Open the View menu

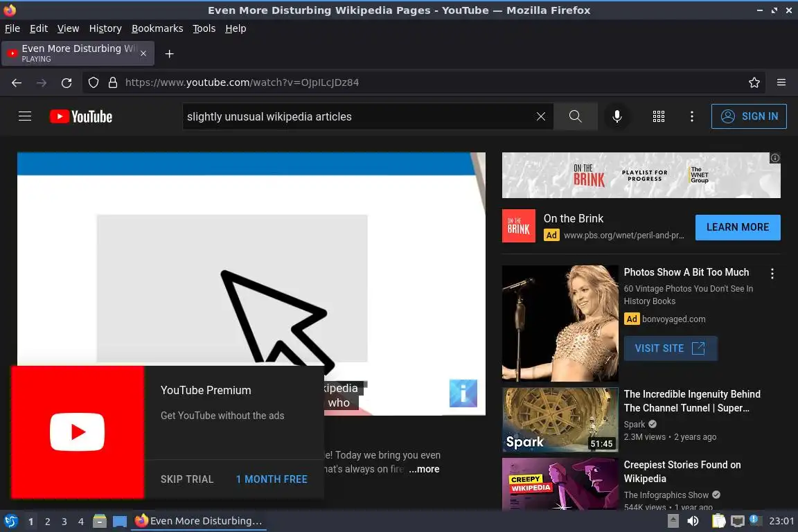(68, 28)
